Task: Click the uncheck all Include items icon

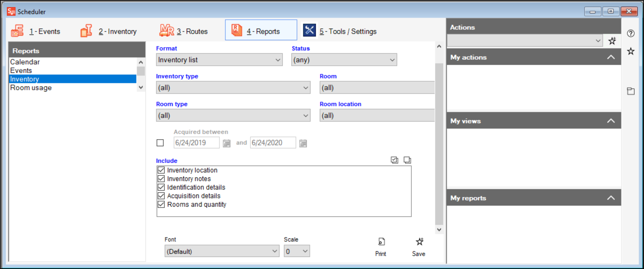Action: click(407, 160)
